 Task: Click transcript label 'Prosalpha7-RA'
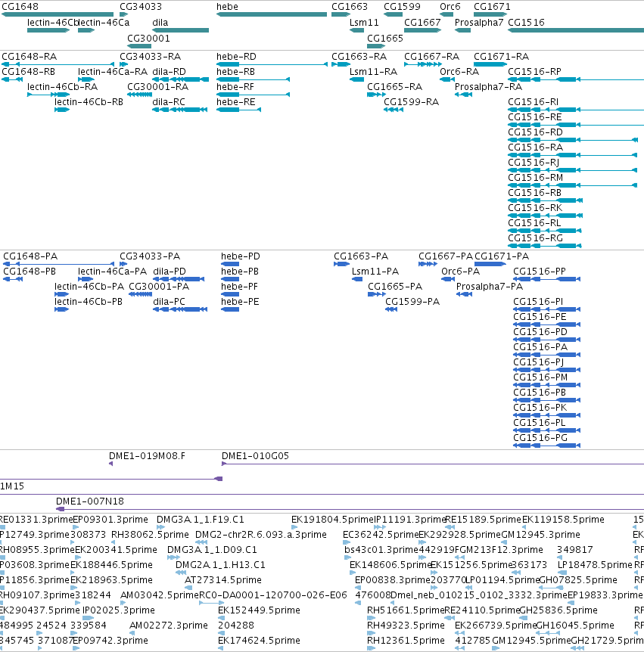pyautogui.click(x=488, y=86)
